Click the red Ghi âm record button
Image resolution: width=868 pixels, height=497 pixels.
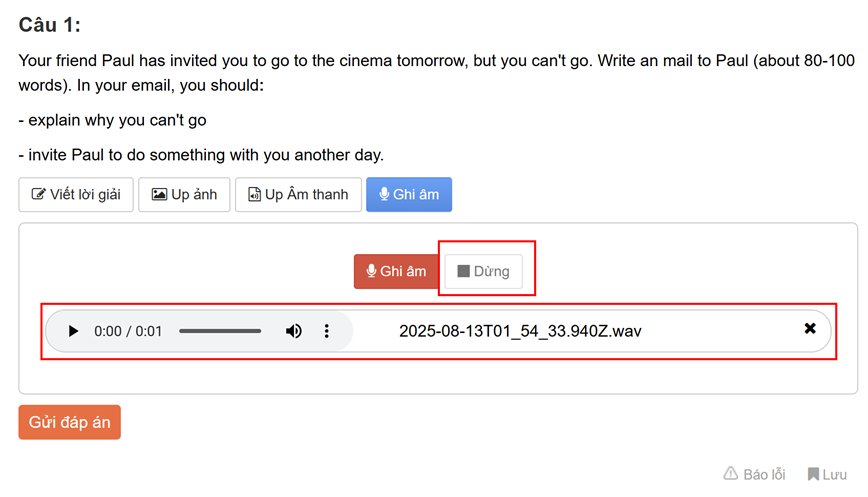(x=396, y=271)
